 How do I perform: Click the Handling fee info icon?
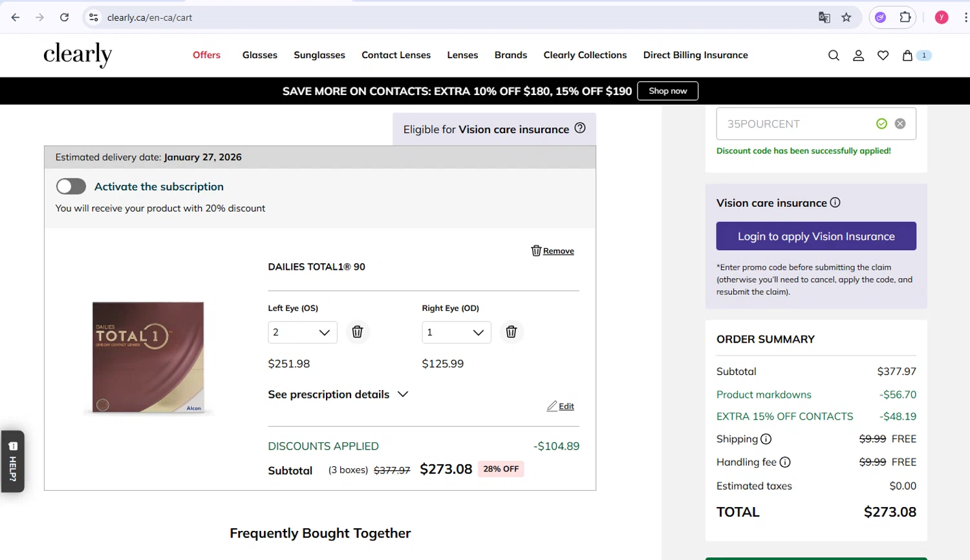pyautogui.click(x=785, y=462)
